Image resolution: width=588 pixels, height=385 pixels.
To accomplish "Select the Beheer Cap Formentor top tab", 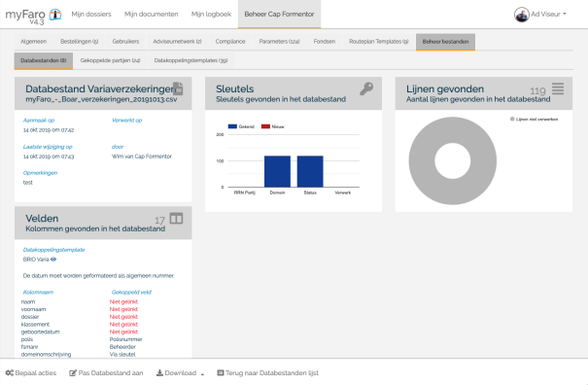I will click(x=279, y=15).
